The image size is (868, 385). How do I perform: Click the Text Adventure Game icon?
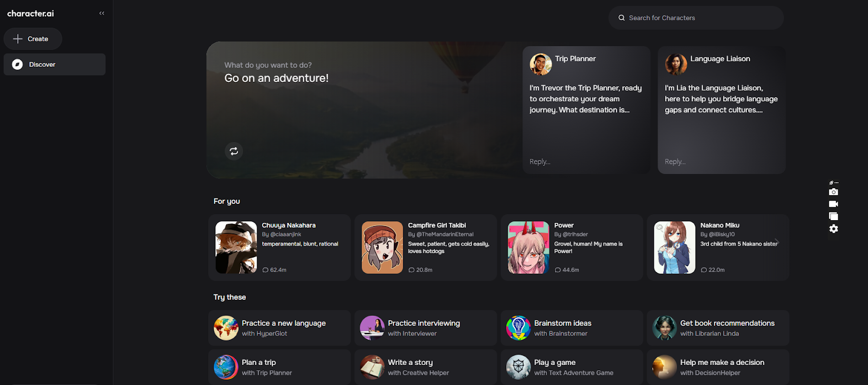[519, 367]
